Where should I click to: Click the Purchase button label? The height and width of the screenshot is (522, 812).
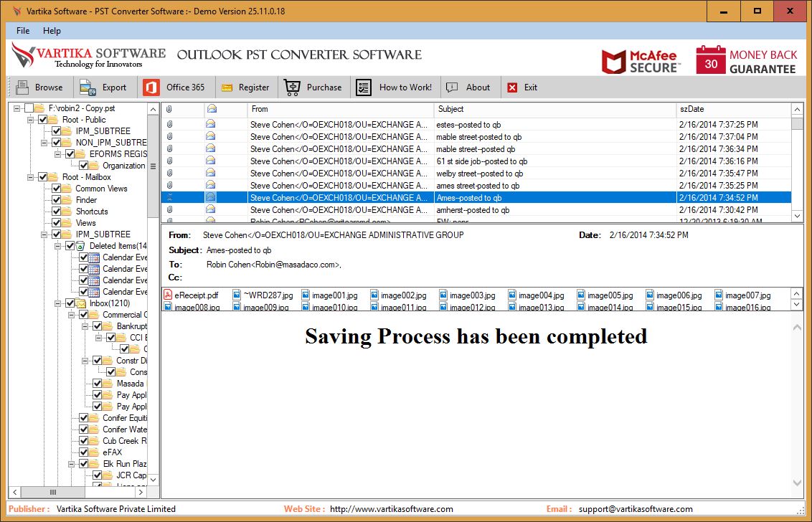324,87
